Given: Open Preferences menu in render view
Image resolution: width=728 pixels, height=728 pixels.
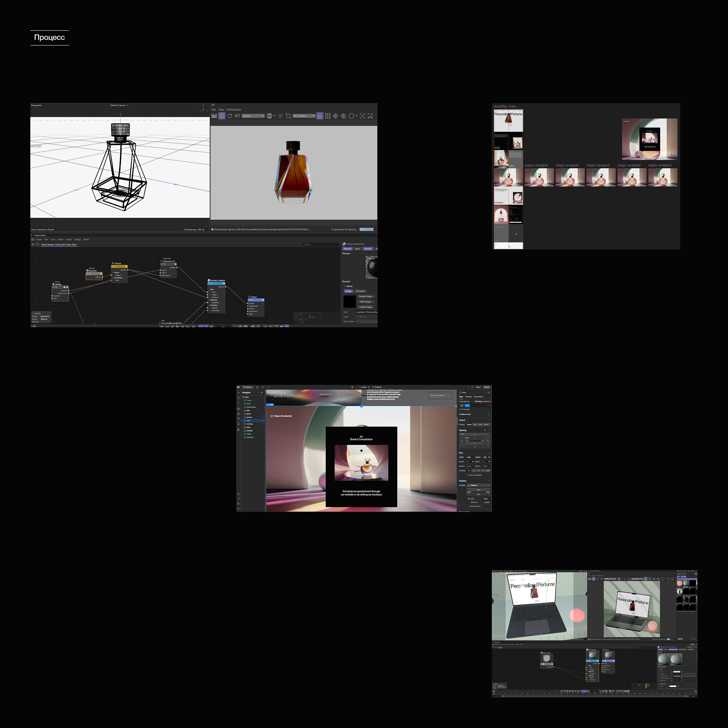Looking at the screenshot, I should [234, 110].
